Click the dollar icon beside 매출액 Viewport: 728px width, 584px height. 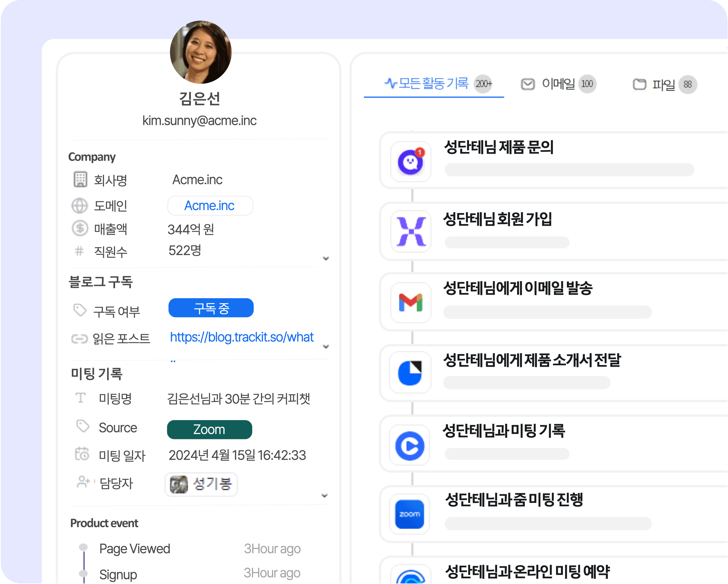click(80, 228)
